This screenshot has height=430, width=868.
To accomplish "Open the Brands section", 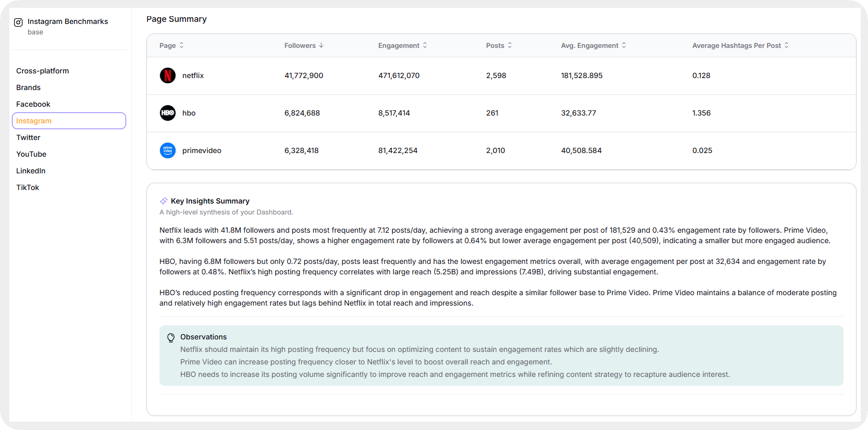I will coord(69,87).
